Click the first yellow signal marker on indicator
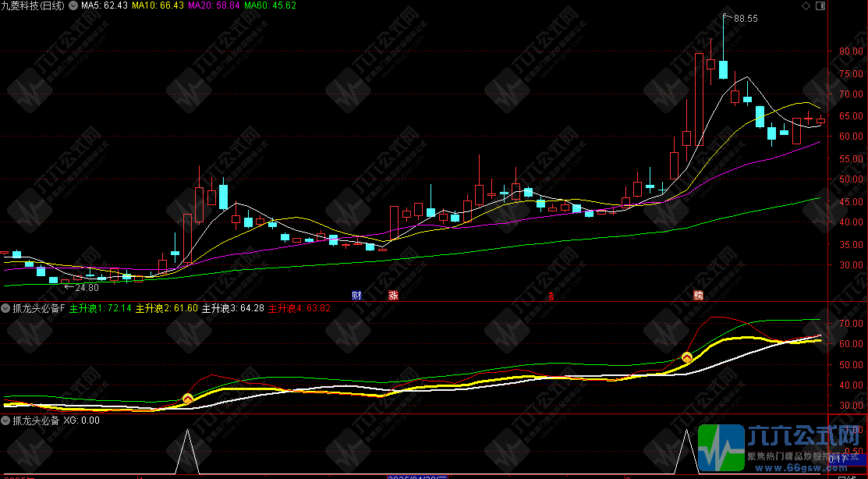 pos(187,399)
